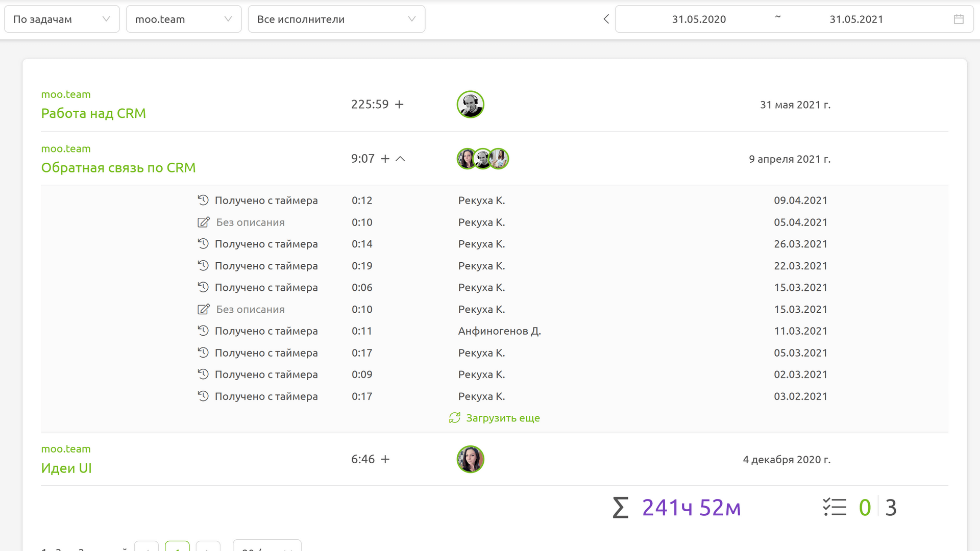Screen dimensions: 980x551
Task: Collapse Обратная связь по CRM time entries
Action: click(x=401, y=159)
